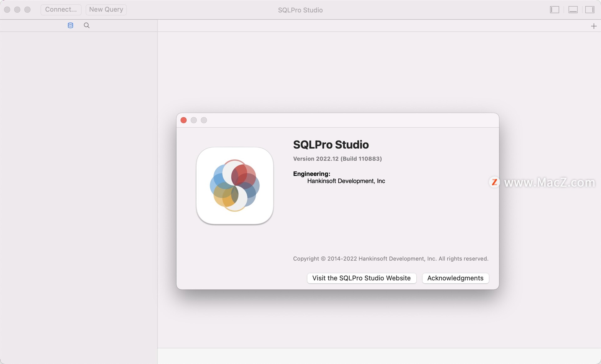
Task: Visit the SQLPro Studio Website
Action: tap(362, 278)
